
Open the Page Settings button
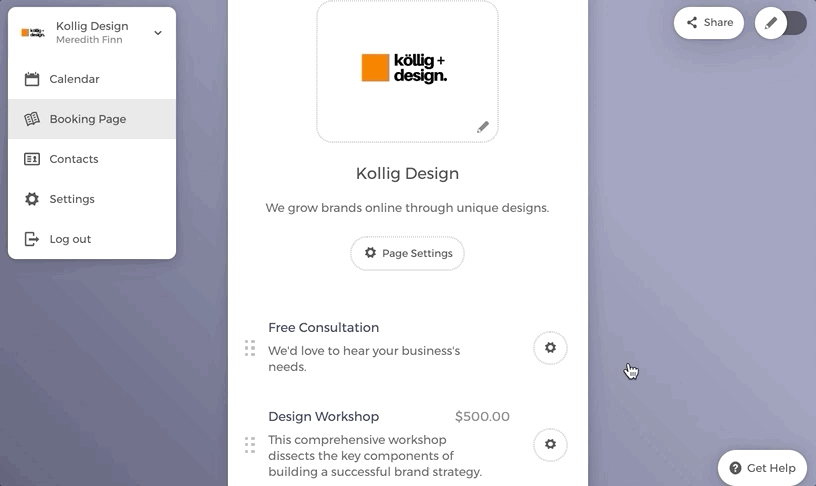(407, 253)
